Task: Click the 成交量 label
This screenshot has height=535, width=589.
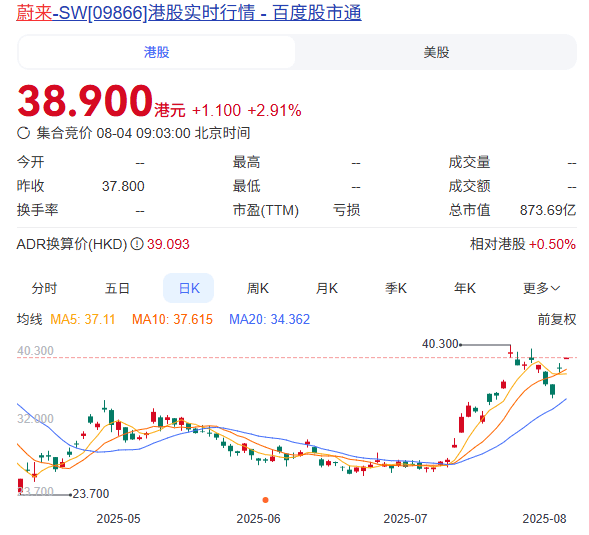Action: click(x=470, y=162)
